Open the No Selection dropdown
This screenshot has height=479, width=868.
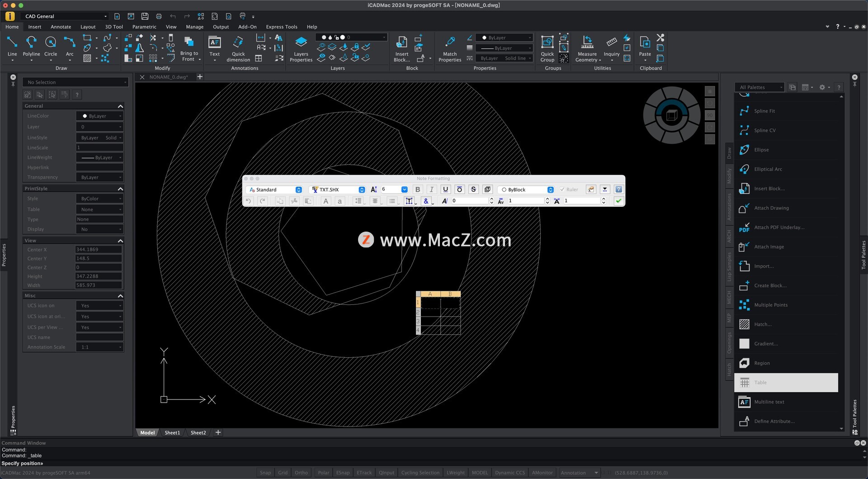coord(75,82)
